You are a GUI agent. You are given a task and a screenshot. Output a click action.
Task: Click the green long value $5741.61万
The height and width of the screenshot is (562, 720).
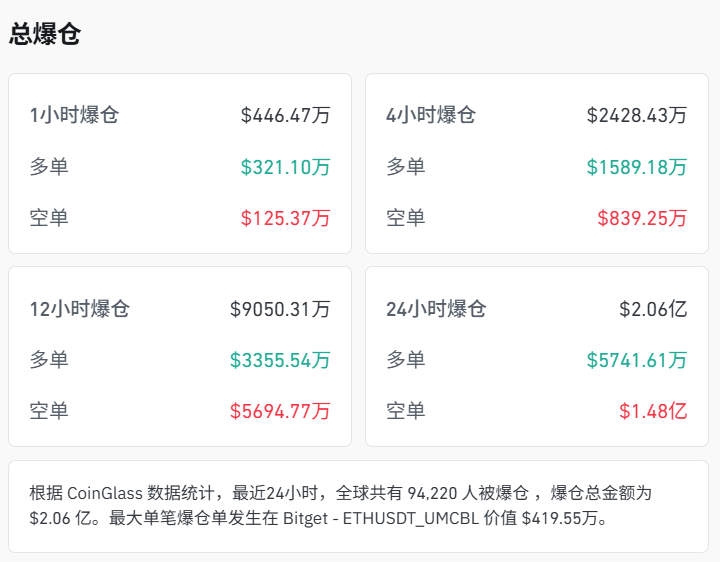pos(637,360)
